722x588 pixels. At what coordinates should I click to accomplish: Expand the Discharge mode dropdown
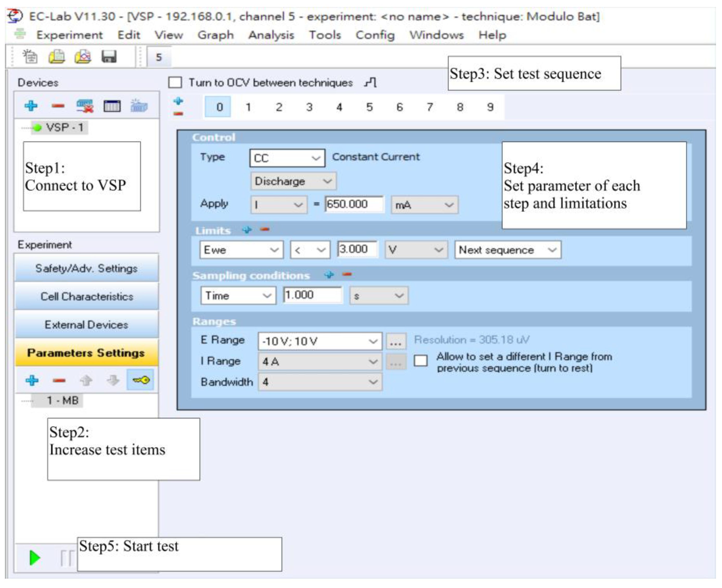coord(293,181)
